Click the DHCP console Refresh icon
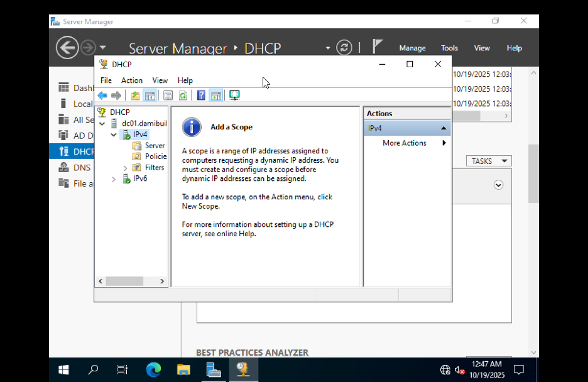 pyautogui.click(x=183, y=95)
